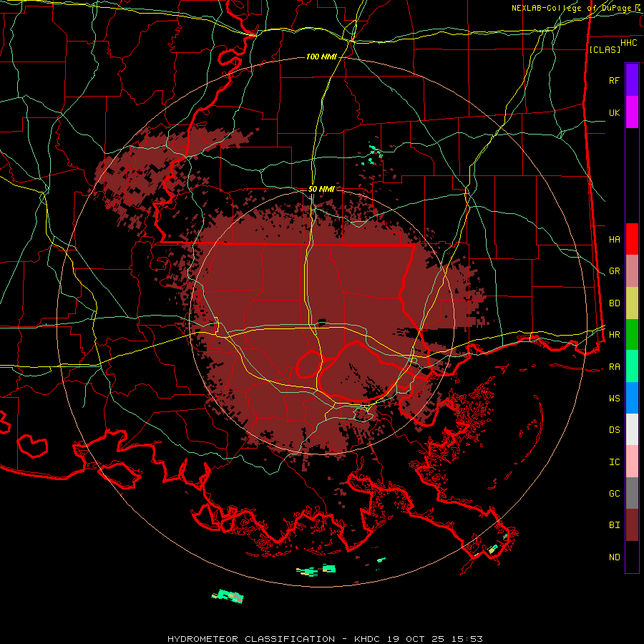
Task: Select the BD yellow legend swatch
Action: point(632,303)
